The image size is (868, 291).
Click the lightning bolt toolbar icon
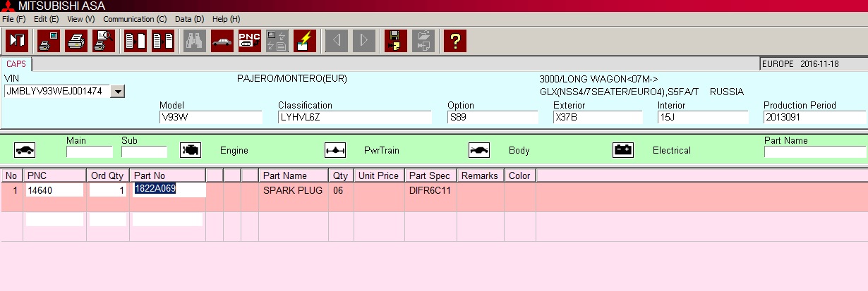pos(304,41)
